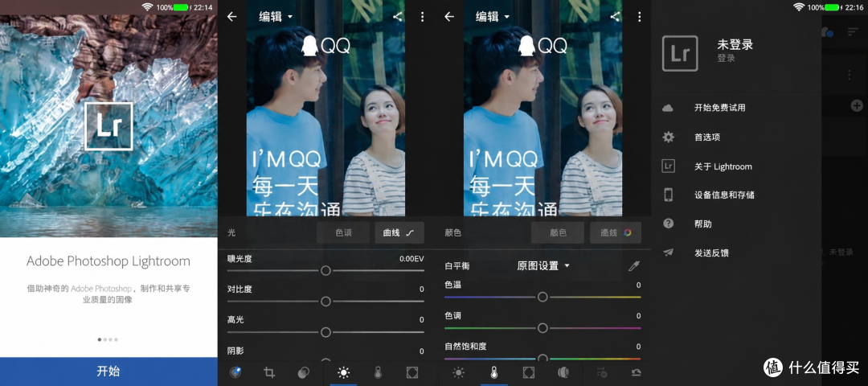868x386 pixels.
Task: Share the photo from the 光 edit screen
Action: (398, 17)
